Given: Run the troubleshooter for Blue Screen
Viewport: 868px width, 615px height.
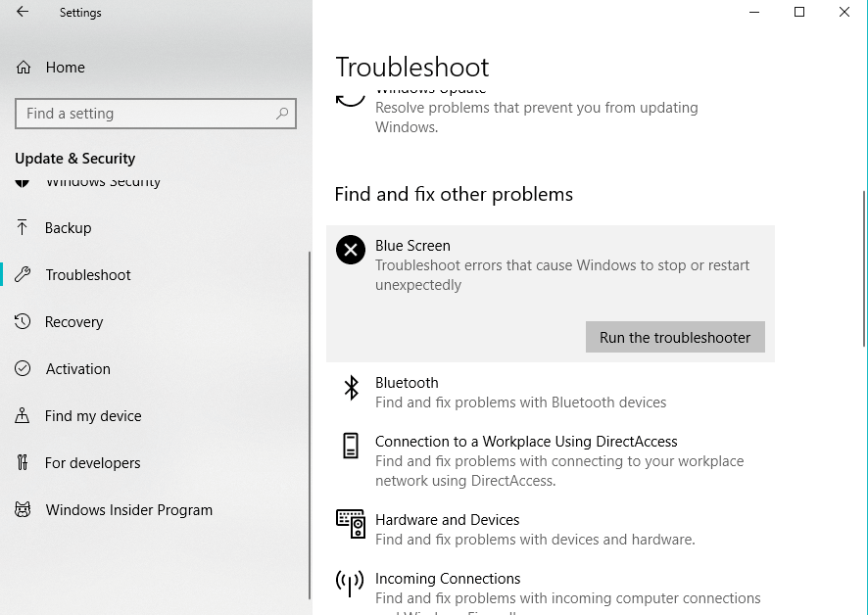Looking at the screenshot, I should [675, 337].
